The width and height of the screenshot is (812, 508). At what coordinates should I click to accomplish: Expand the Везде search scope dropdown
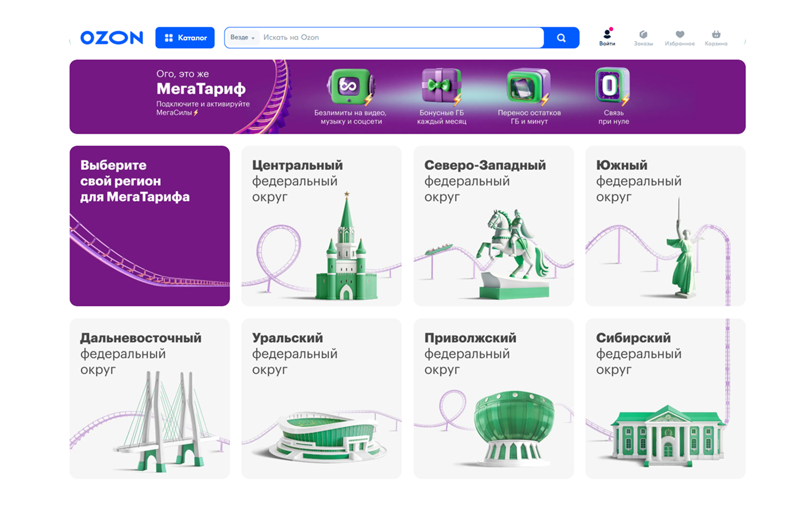click(x=243, y=38)
